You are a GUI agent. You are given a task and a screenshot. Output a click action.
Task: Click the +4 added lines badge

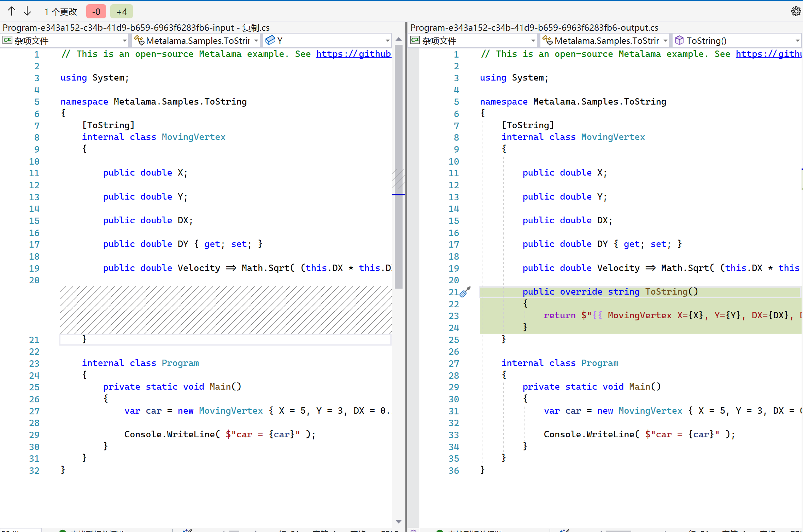tap(122, 12)
